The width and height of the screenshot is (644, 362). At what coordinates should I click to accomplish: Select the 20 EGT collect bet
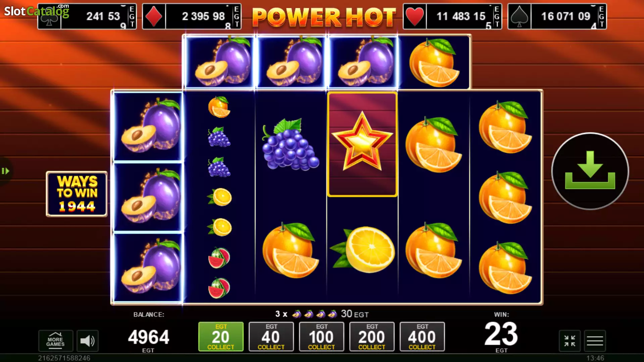(221, 337)
